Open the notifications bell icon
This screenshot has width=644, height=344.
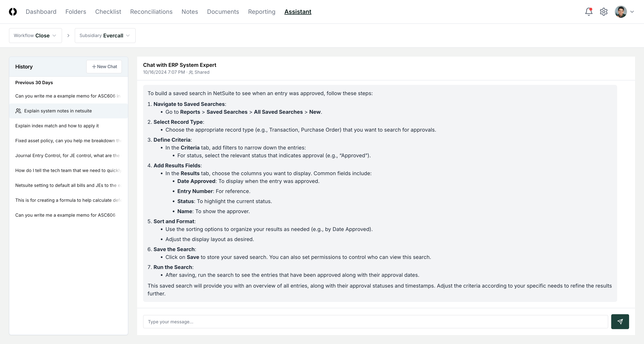click(x=589, y=12)
